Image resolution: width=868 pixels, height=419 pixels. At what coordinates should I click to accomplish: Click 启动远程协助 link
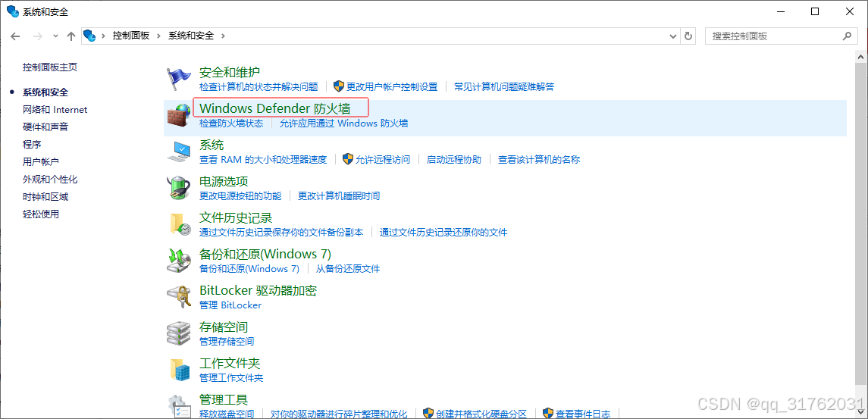(x=454, y=159)
